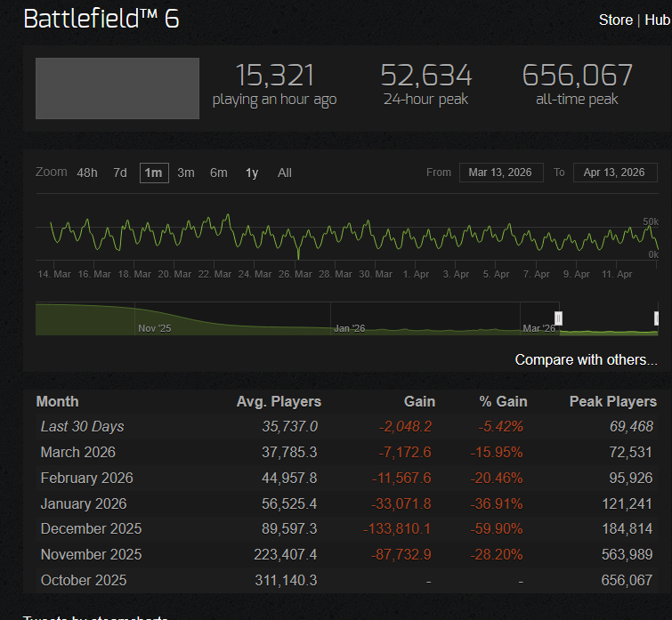Click average players value 56,525.4
The height and width of the screenshot is (620, 672).
click(289, 503)
